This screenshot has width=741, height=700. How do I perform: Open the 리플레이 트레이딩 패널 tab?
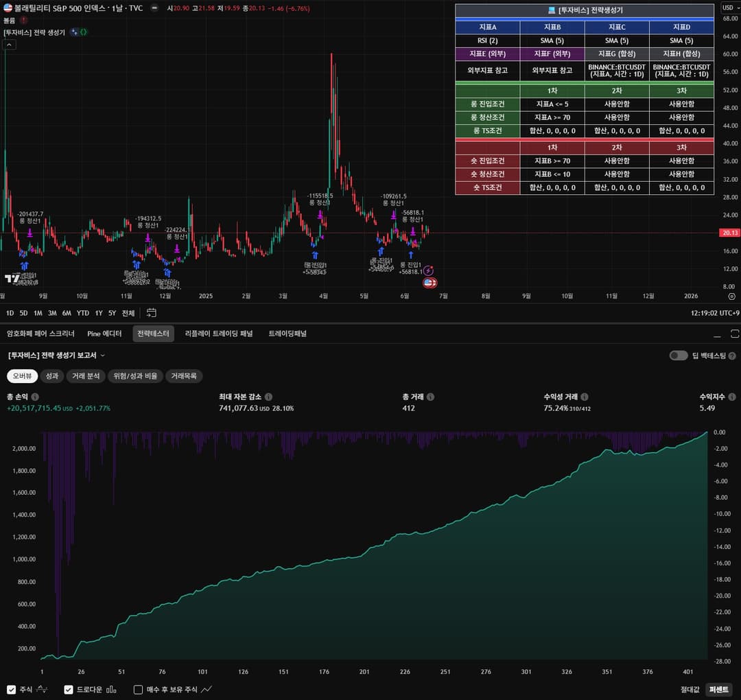(x=219, y=334)
